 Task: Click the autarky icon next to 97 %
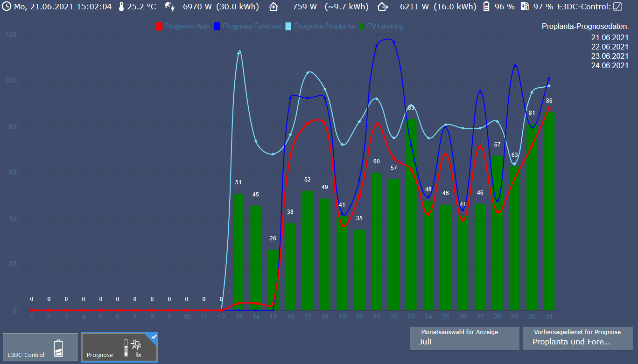point(525,7)
